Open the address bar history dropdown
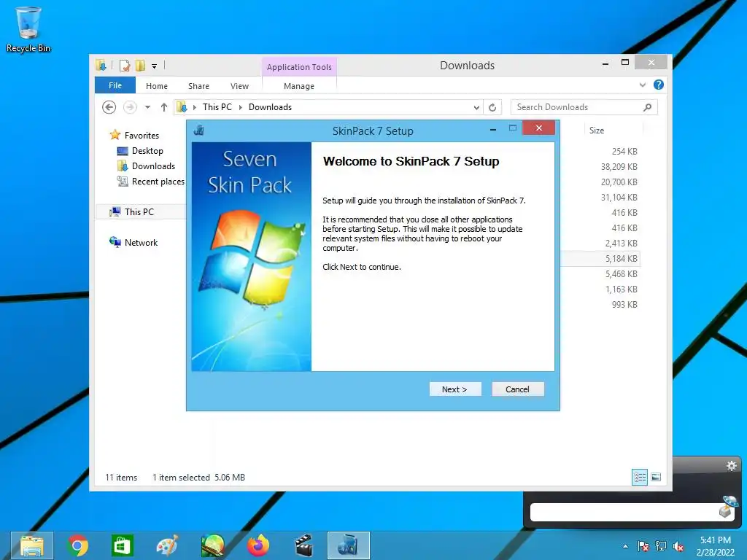The image size is (747, 560). pos(476,108)
